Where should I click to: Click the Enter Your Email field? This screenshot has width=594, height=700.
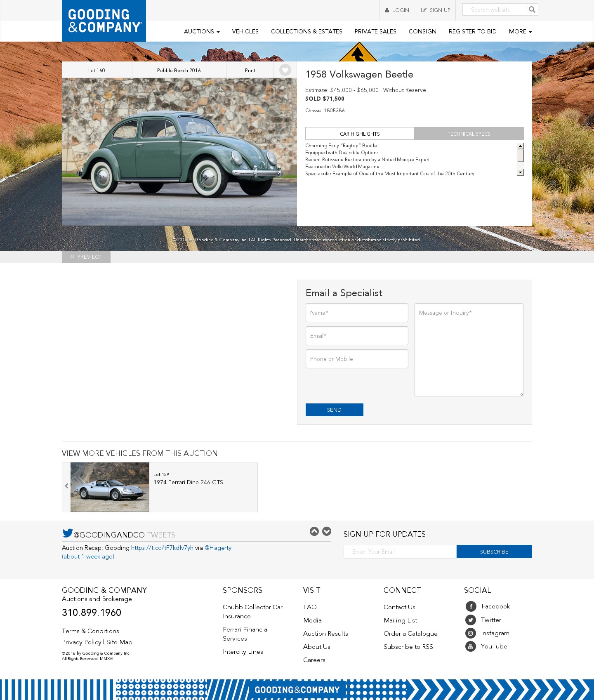400,552
